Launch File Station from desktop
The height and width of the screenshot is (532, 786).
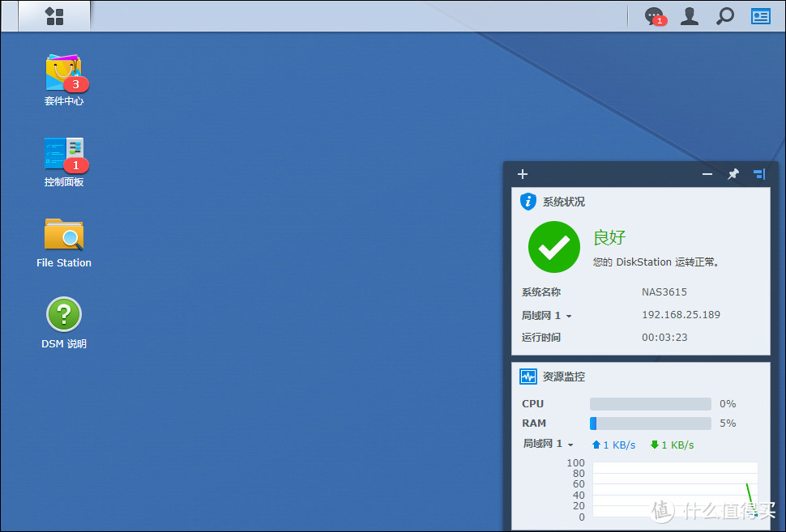coord(63,236)
